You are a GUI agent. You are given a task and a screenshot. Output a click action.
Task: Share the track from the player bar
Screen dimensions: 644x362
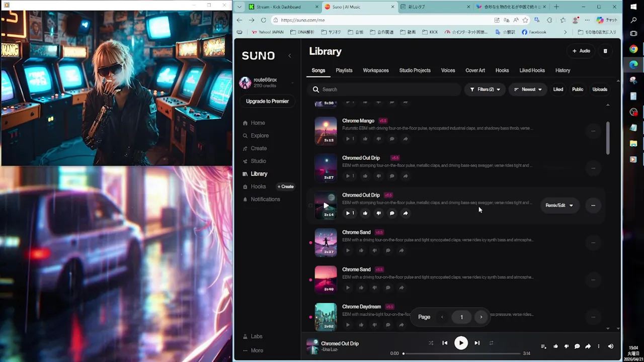[588, 346]
